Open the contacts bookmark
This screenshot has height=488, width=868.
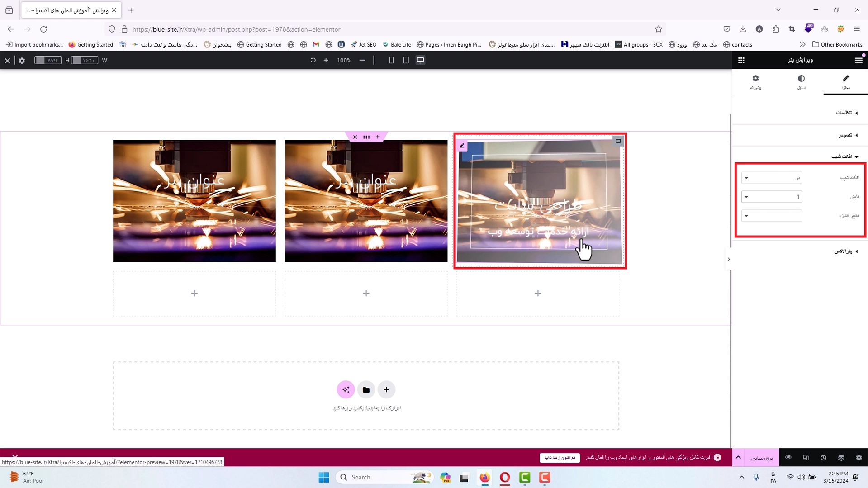tap(737, 44)
